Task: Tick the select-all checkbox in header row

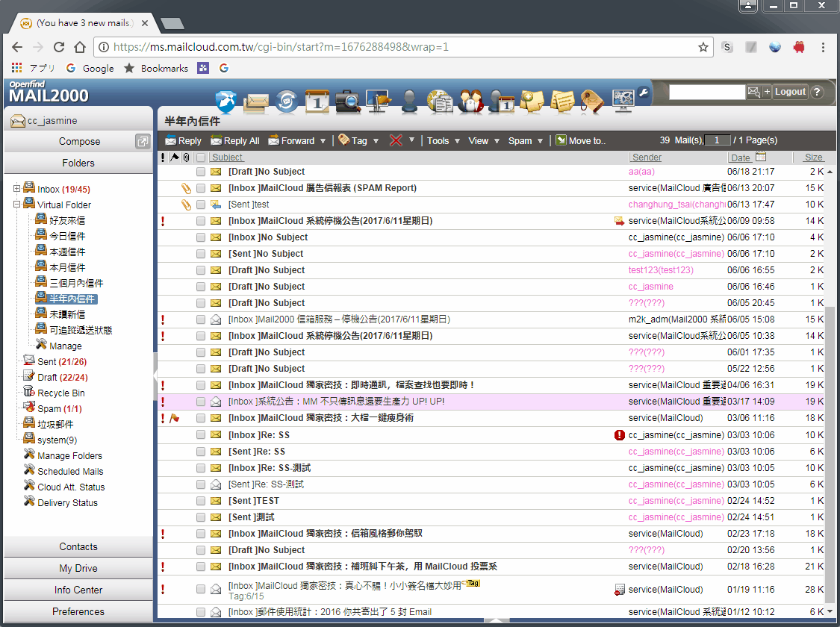Action: coord(200,157)
